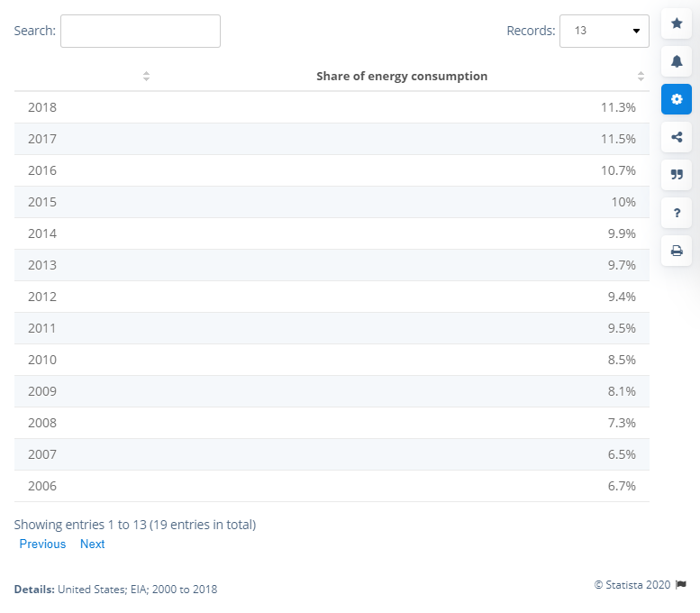Click the quotation mark citation icon
The image size is (700, 613).
(676, 175)
